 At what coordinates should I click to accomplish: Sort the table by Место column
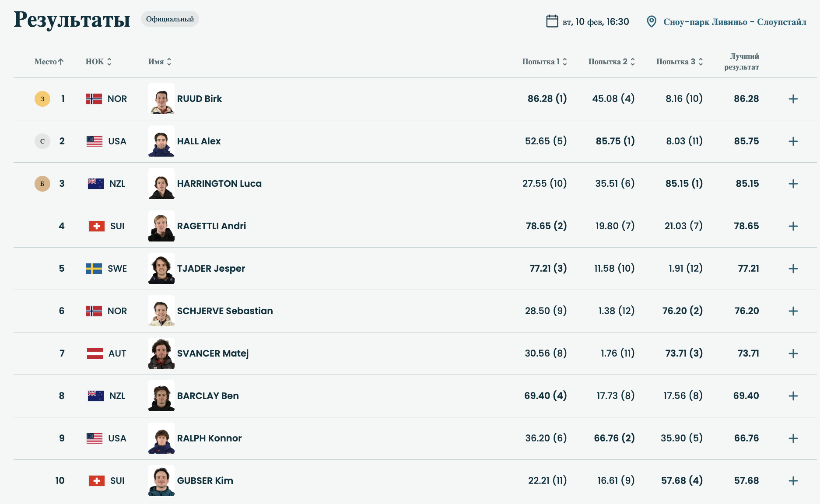tap(49, 62)
